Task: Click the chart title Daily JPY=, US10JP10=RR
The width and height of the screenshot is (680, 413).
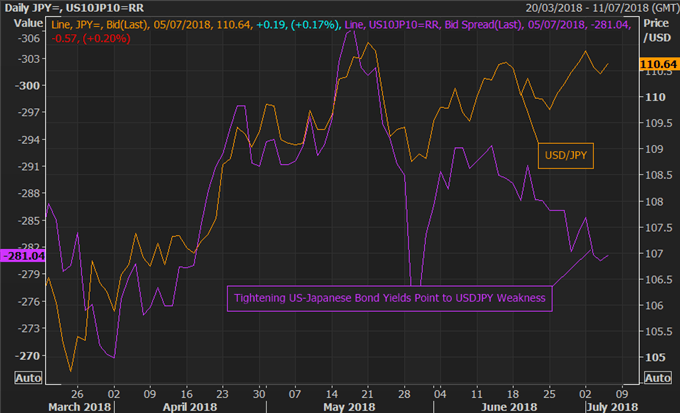Action: pos(74,8)
